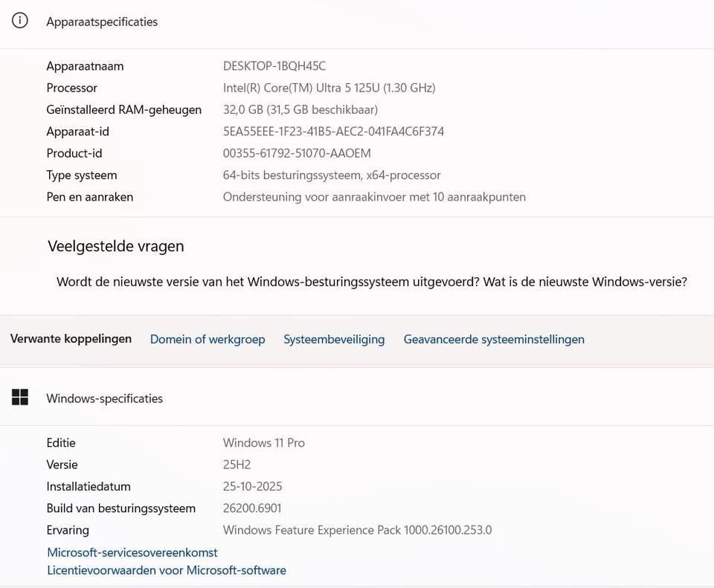Expand the question about the newest Windows version
714x588 pixels.
point(372,281)
